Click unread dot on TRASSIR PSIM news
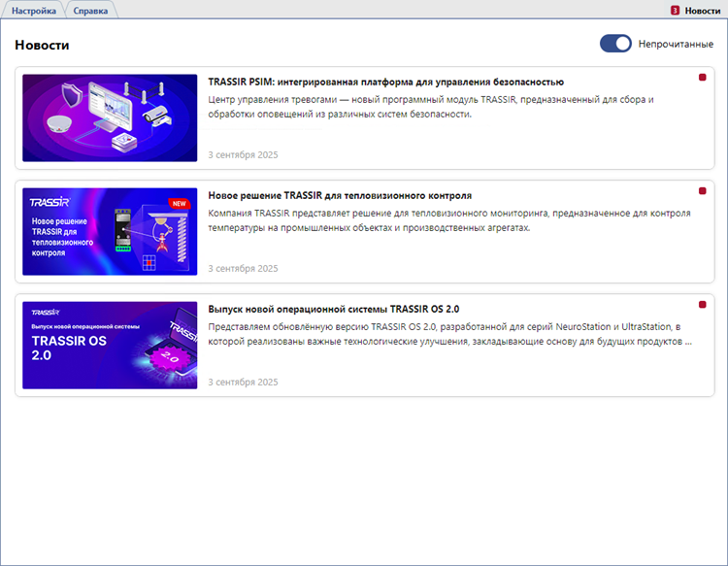The width and height of the screenshot is (728, 566). coord(702,78)
